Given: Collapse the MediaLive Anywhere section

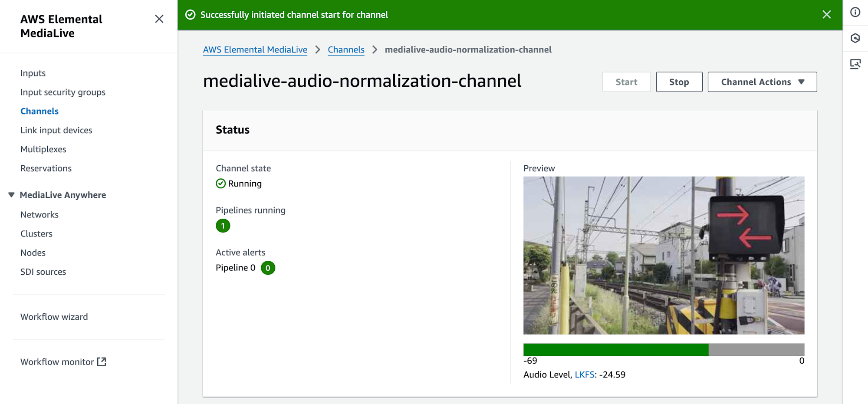Looking at the screenshot, I should pos(12,195).
